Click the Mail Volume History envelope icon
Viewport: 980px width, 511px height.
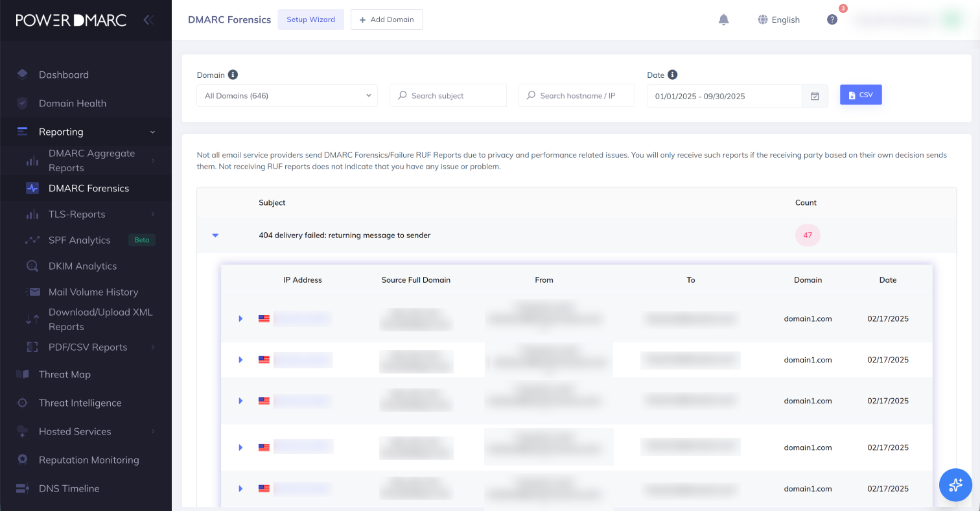[x=32, y=292]
